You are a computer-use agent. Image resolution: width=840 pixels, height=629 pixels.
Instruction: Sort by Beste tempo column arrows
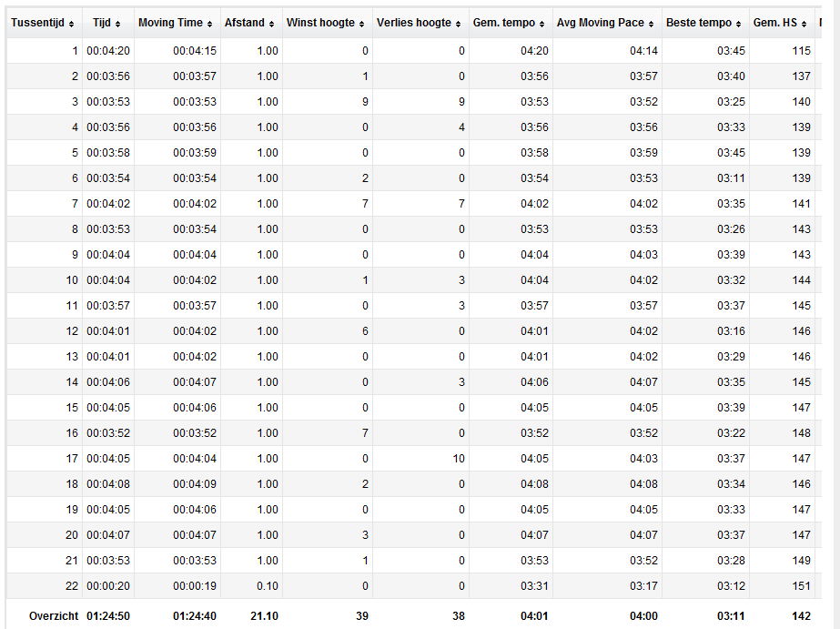point(738,24)
